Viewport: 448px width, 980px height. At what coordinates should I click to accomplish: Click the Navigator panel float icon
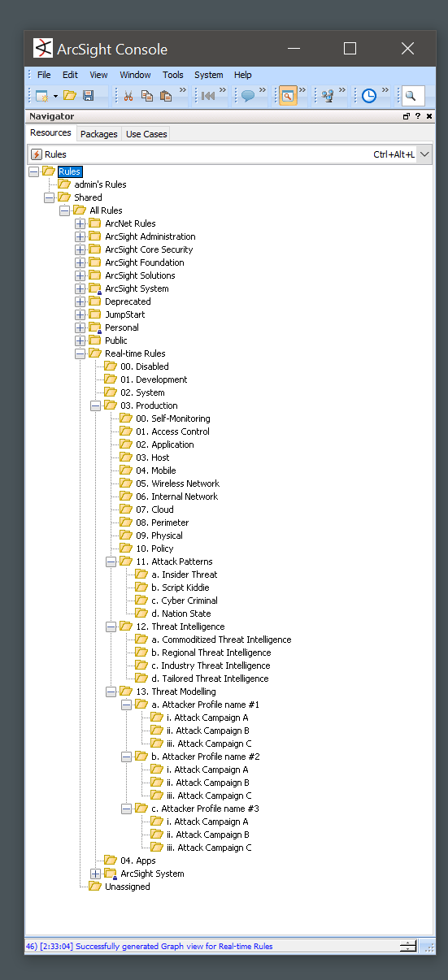click(x=407, y=116)
